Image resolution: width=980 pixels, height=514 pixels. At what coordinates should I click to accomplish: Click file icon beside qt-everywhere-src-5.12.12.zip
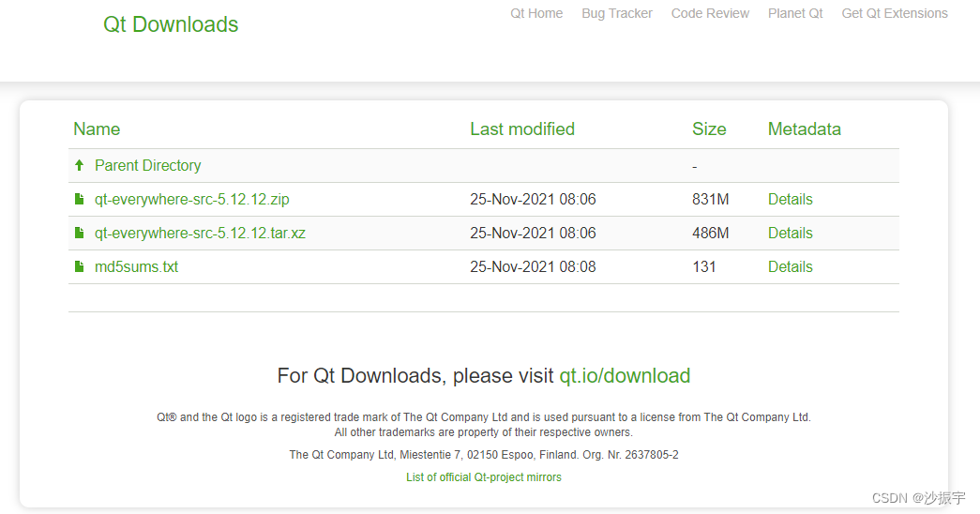click(x=80, y=199)
